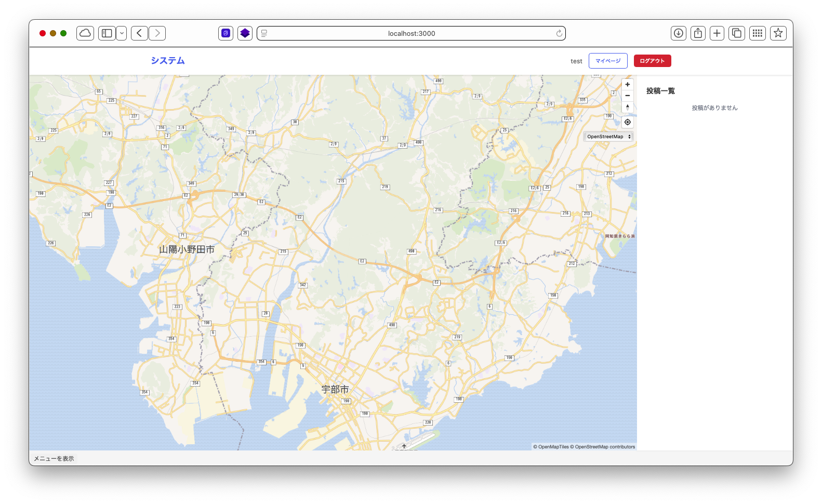
Task: Show the tab overview
Action: click(x=737, y=33)
